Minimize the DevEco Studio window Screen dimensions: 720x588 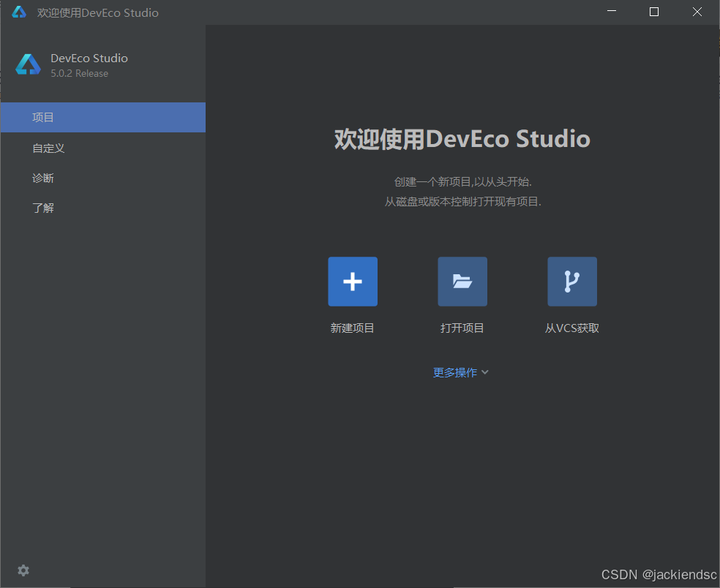point(612,12)
